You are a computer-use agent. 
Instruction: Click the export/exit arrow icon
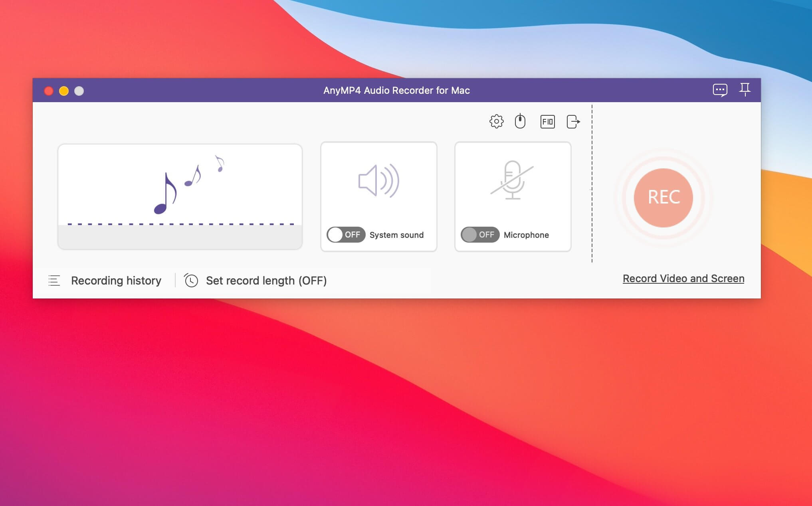click(573, 121)
